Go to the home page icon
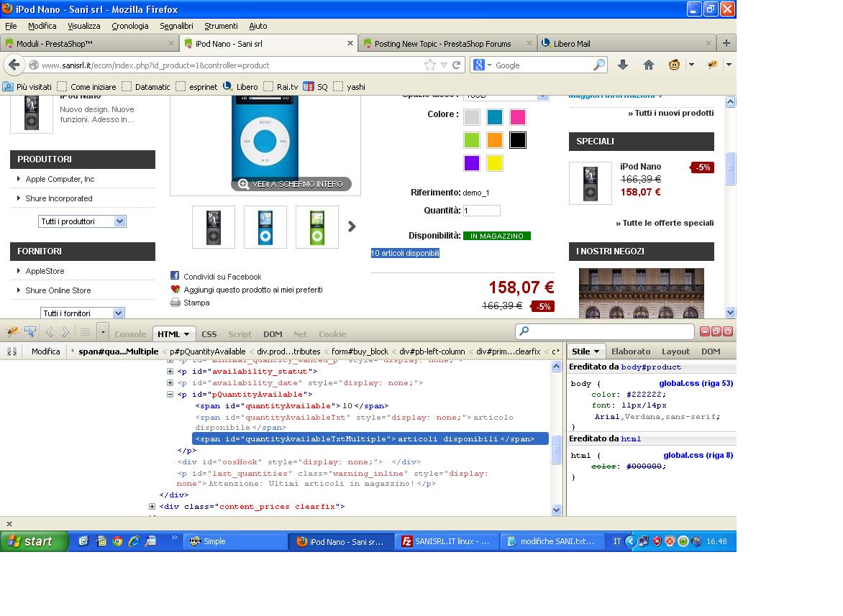This screenshot has width=843, height=616. tap(648, 65)
